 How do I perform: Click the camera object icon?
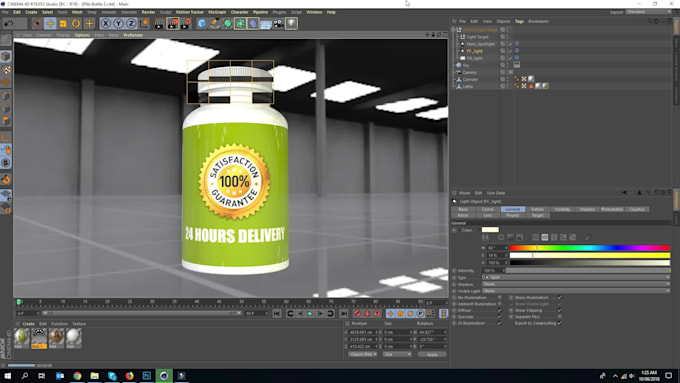(x=278, y=23)
